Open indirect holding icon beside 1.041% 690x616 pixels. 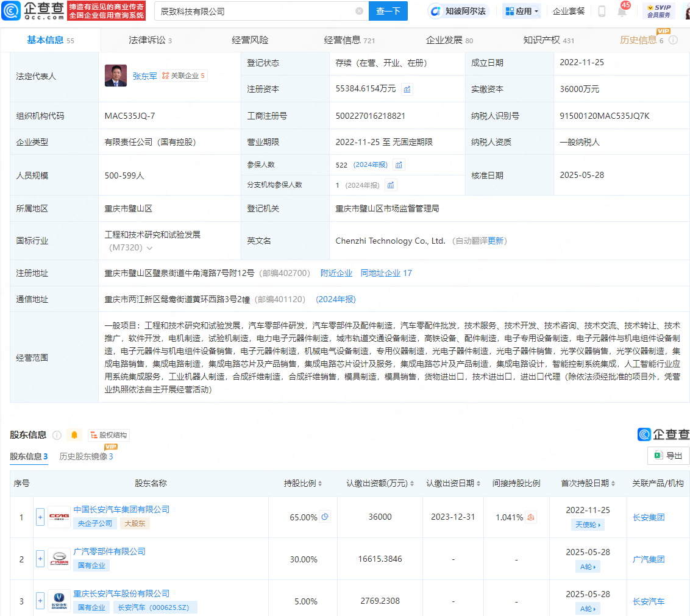(x=531, y=517)
